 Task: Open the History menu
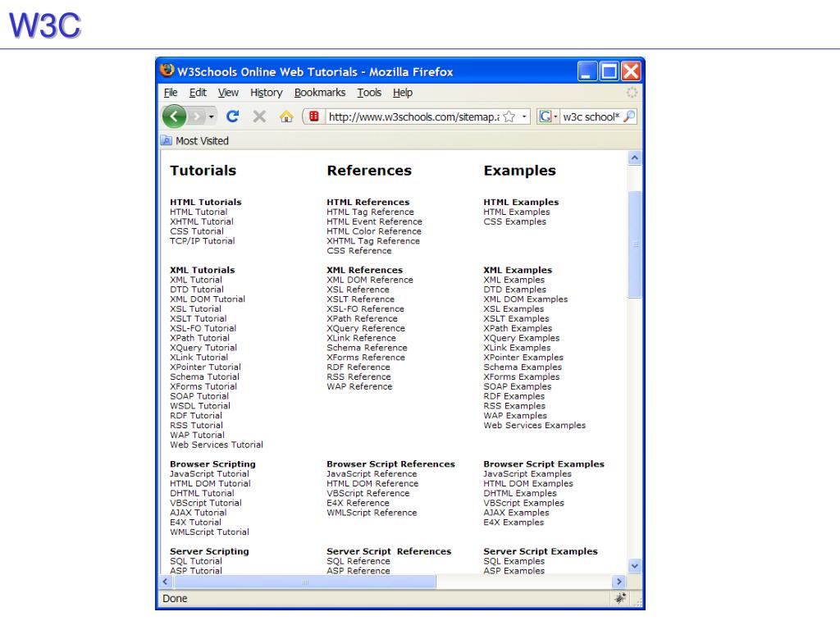(x=267, y=93)
